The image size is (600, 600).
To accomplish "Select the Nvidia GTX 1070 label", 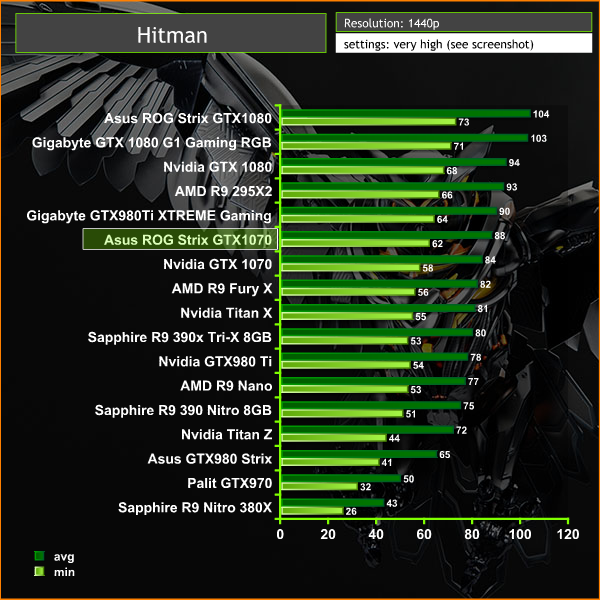I will coord(217,264).
